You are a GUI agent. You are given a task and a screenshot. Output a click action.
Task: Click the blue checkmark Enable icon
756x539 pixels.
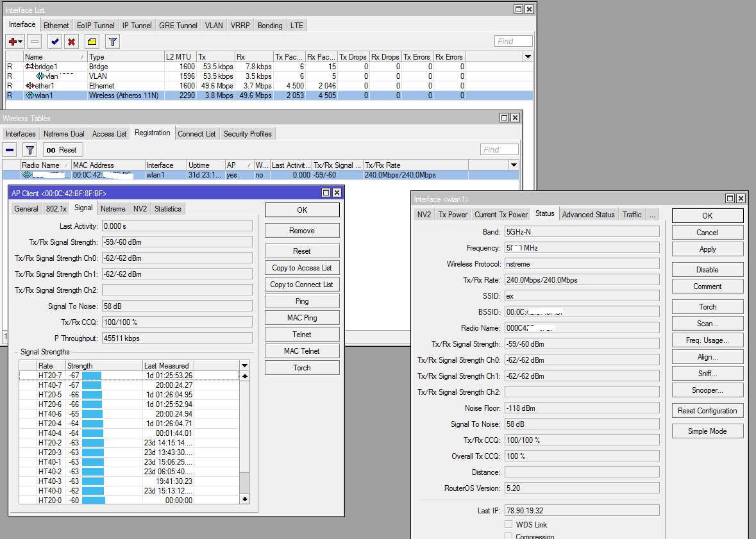click(x=55, y=42)
